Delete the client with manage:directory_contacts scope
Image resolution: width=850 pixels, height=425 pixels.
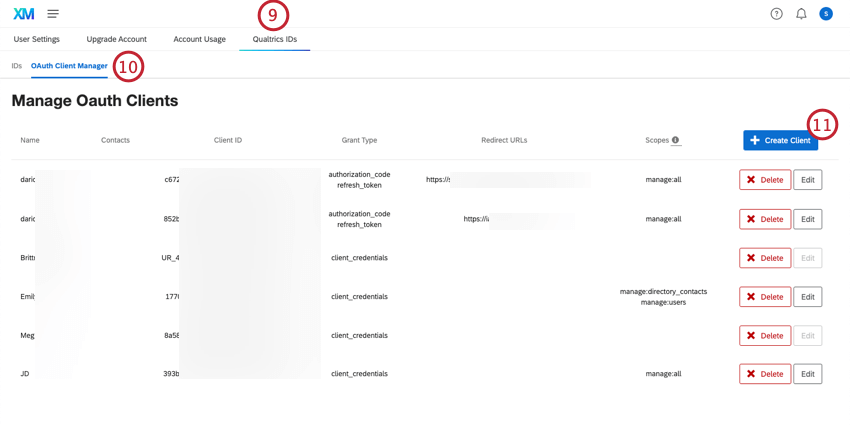(x=765, y=297)
